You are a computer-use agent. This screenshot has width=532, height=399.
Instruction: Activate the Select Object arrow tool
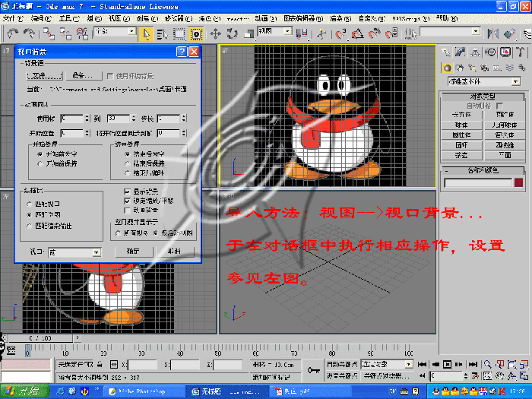[x=146, y=34]
